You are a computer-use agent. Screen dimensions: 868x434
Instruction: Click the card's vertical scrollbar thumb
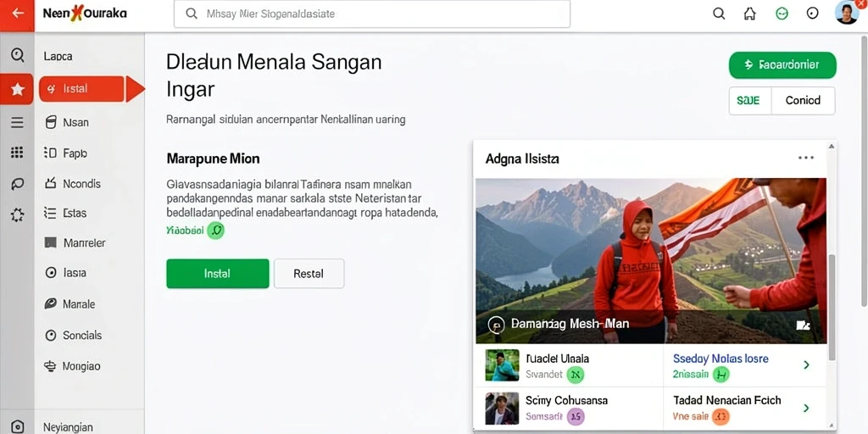(x=832, y=307)
